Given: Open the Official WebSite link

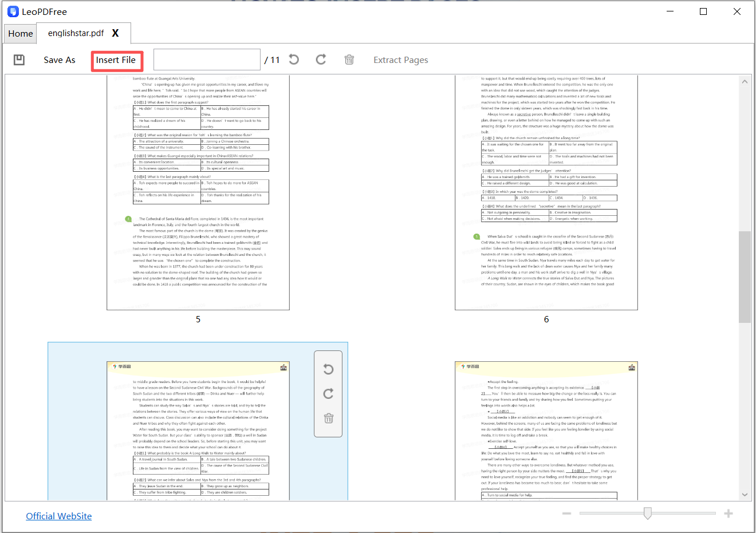Looking at the screenshot, I should (x=58, y=516).
